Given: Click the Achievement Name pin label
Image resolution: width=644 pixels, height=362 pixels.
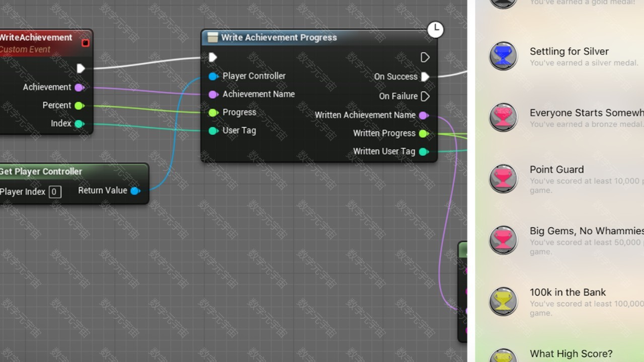Looking at the screenshot, I should (259, 94).
